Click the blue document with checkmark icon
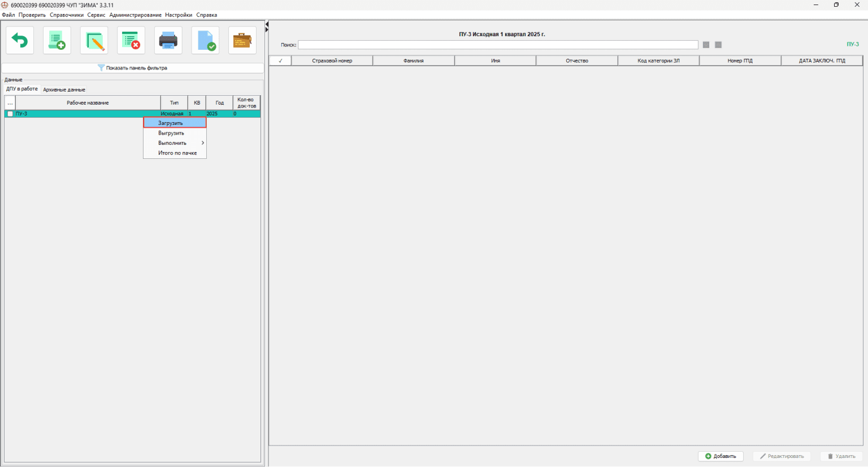 205,41
